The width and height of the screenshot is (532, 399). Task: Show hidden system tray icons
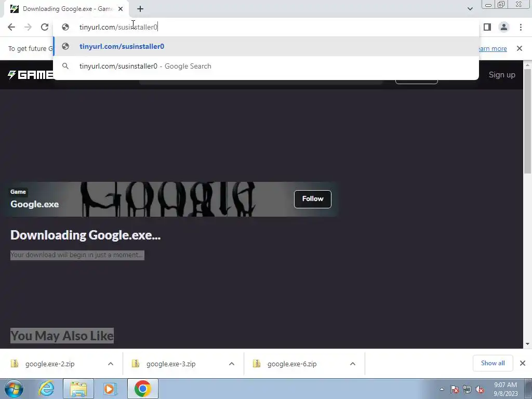tap(442, 389)
